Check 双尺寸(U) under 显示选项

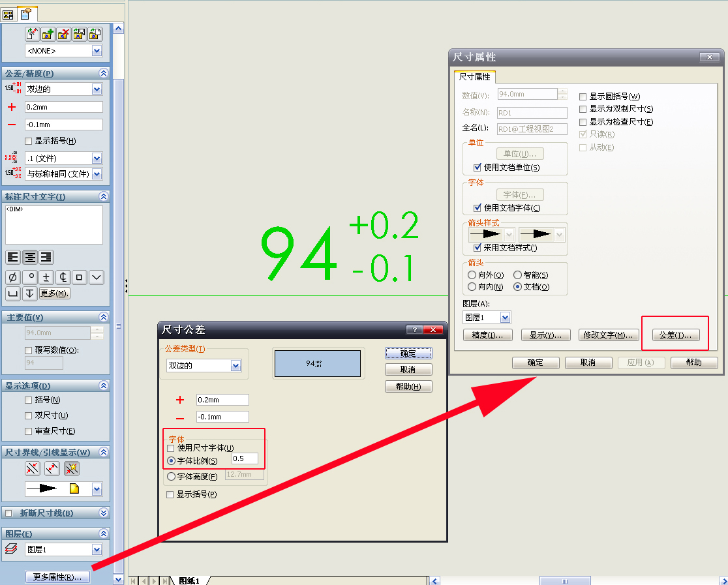[x=27, y=416]
